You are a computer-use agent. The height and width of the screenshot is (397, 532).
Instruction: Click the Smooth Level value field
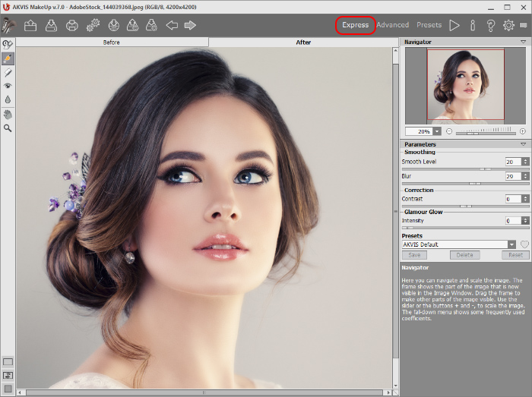click(513, 162)
